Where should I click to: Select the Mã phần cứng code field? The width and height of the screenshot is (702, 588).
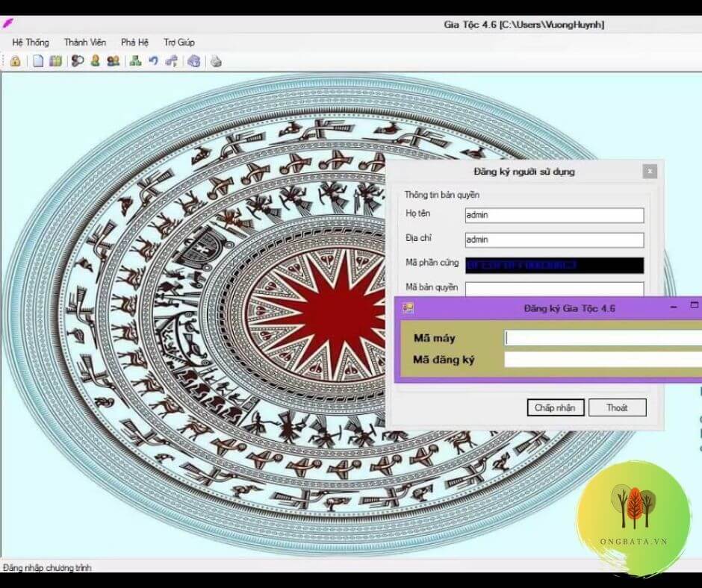[x=554, y=266]
